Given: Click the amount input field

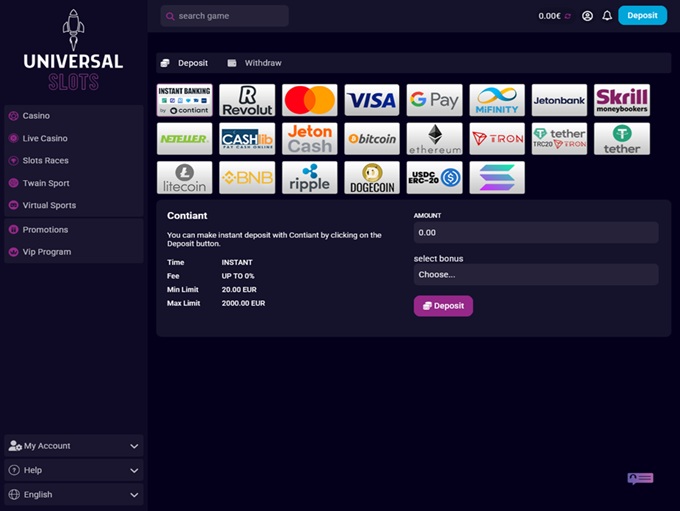Looking at the screenshot, I should coord(535,232).
